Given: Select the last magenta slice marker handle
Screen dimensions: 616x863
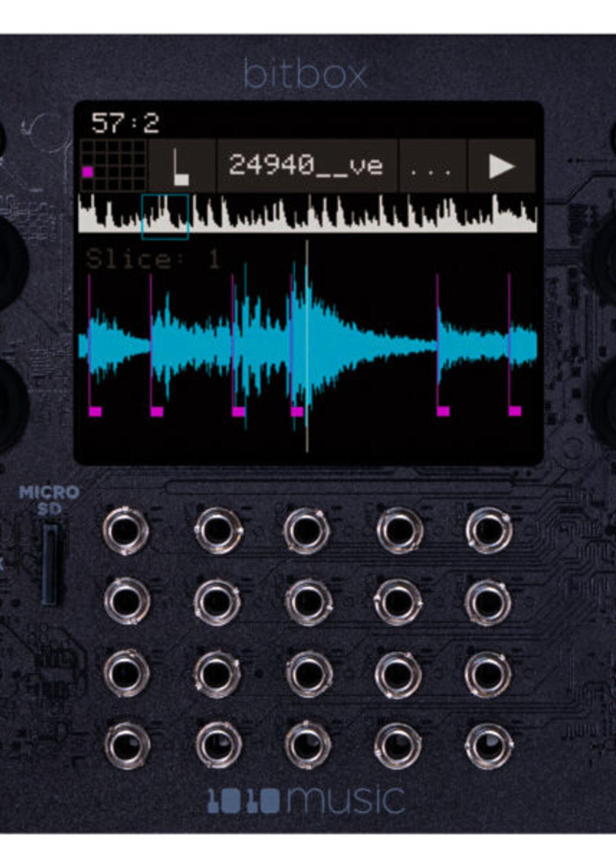Looking at the screenshot, I should pyautogui.click(x=515, y=412).
